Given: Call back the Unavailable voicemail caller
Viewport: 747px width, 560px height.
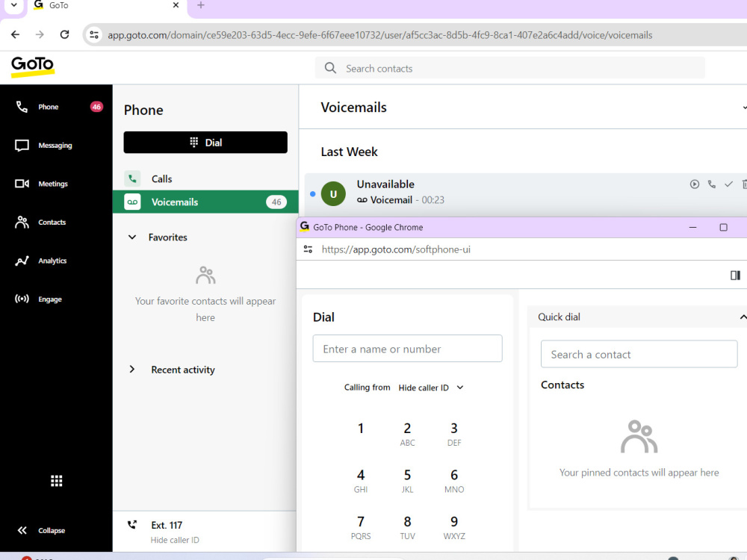Looking at the screenshot, I should 712,184.
